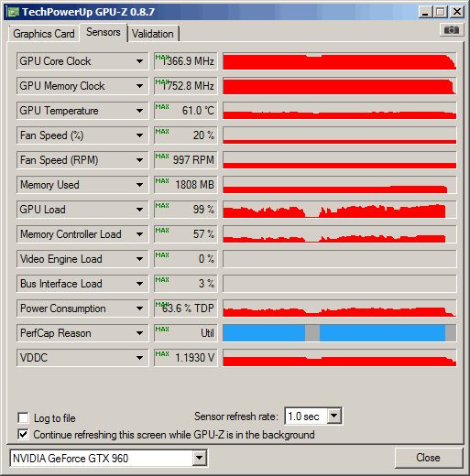
Task: Expand the GPU Memory Clock dropdown
Action: tap(139, 86)
